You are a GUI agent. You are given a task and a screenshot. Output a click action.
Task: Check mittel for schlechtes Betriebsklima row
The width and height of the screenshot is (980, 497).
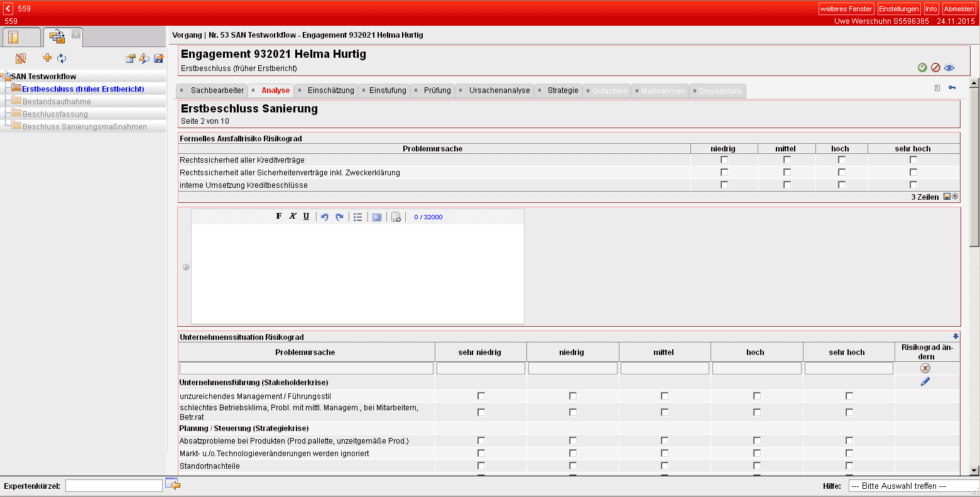pos(665,412)
